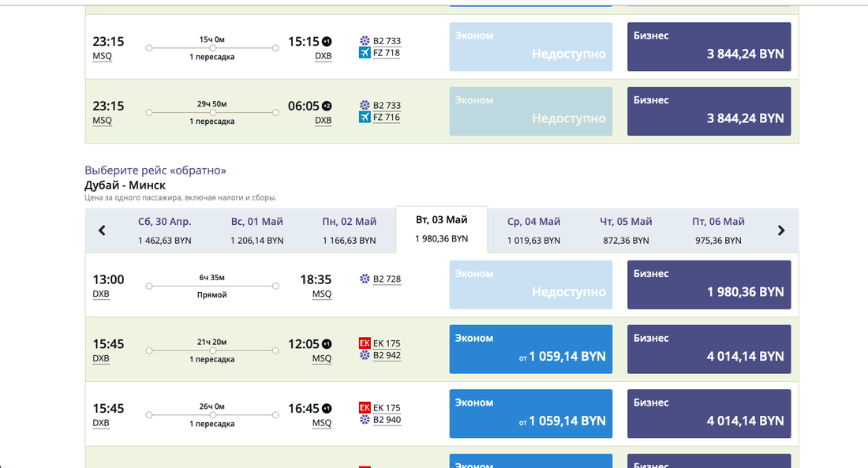Image resolution: width=868 pixels, height=468 pixels.
Task: Select the Сб, 30 Апр. date tab
Action: [165, 230]
